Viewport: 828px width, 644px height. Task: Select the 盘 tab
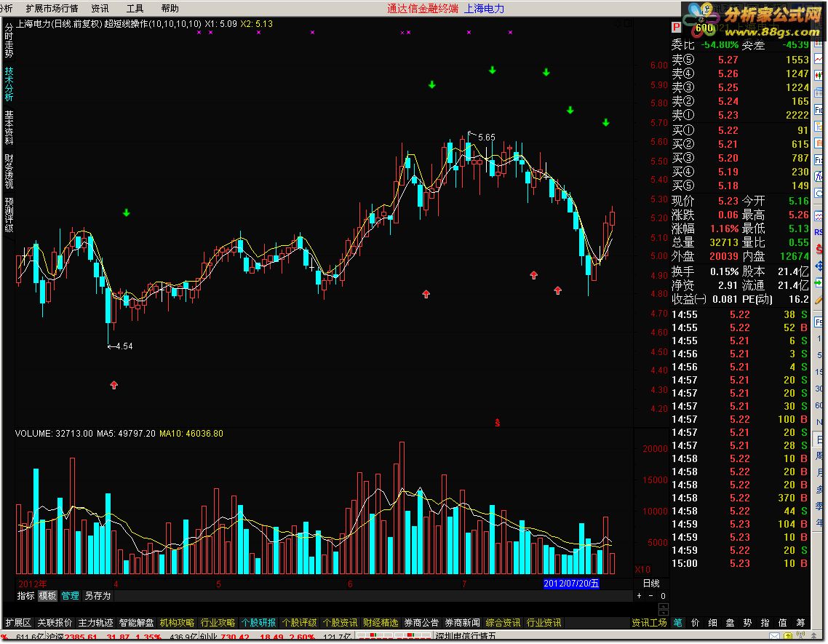(731, 623)
